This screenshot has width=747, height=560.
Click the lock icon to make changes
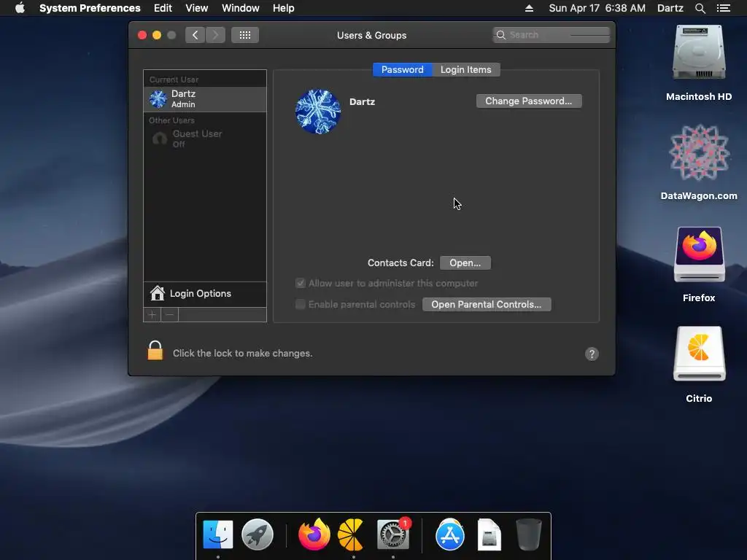pyautogui.click(x=155, y=351)
